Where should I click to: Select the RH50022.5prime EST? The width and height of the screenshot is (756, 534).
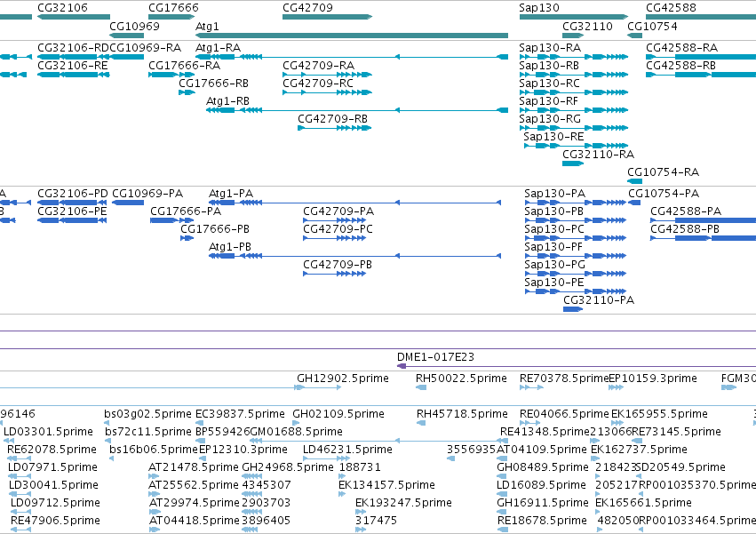[421, 387]
